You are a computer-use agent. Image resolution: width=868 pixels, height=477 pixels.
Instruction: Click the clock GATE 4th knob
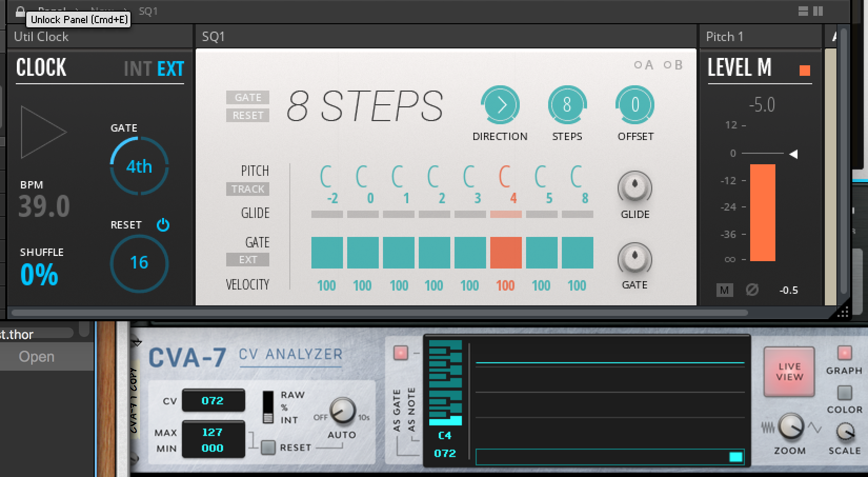pyautogui.click(x=139, y=166)
